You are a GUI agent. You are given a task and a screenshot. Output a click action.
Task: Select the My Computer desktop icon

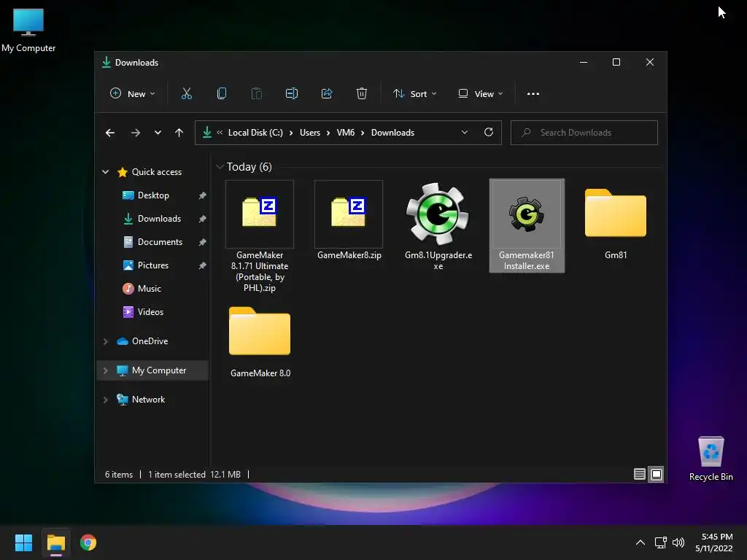click(x=28, y=30)
